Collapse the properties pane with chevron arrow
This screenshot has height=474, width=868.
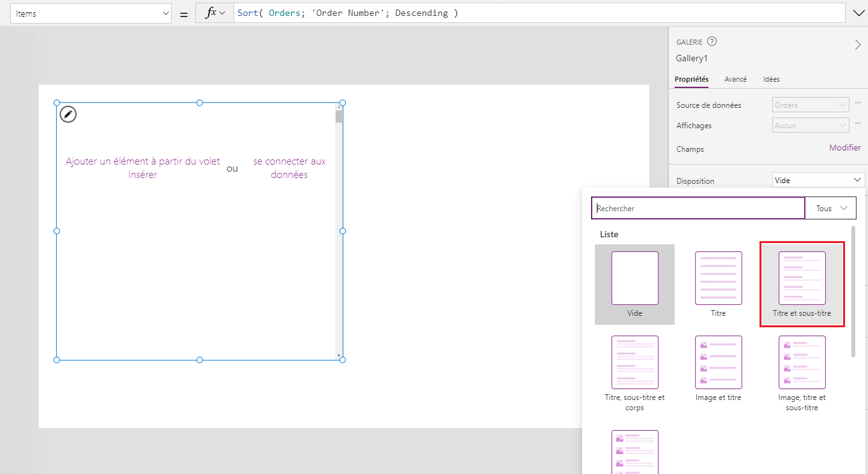coord(858,45)
